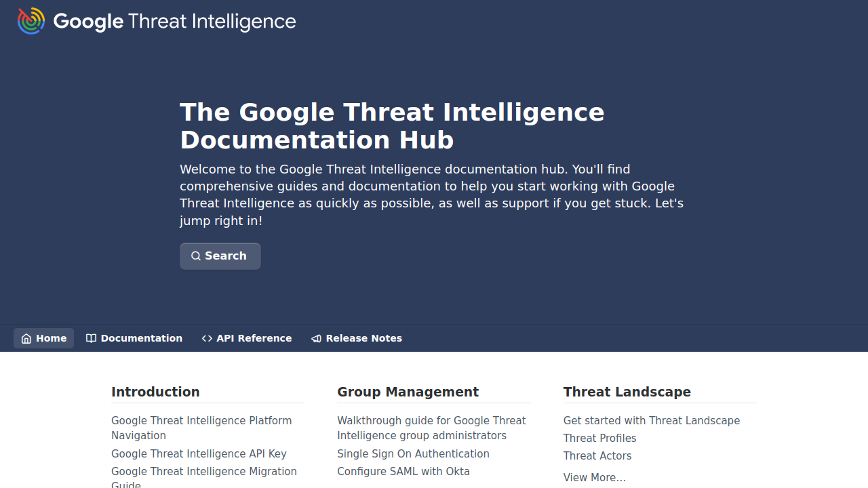
Task: Click the Documentation Hub main title
Action: click(x=392, y=126)
